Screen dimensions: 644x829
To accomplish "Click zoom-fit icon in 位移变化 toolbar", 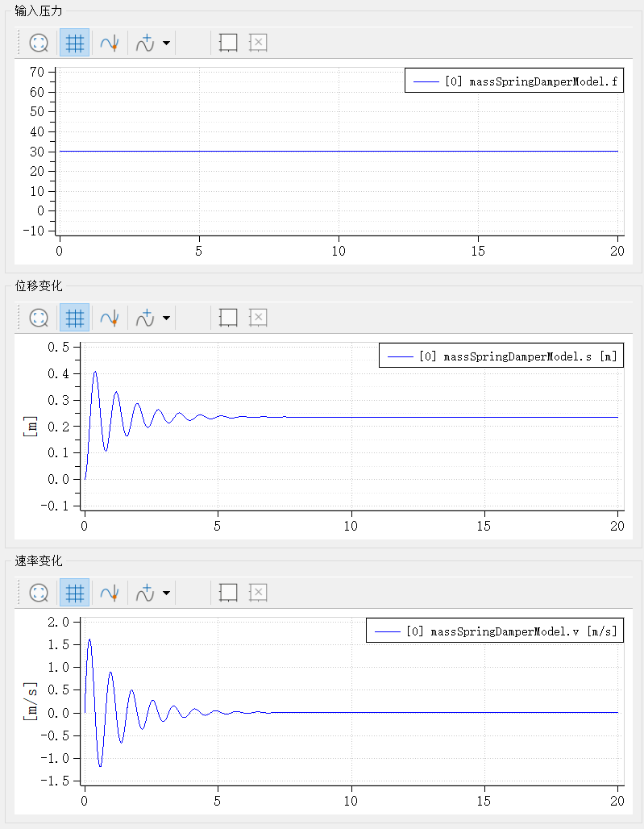I will point(39,318).
